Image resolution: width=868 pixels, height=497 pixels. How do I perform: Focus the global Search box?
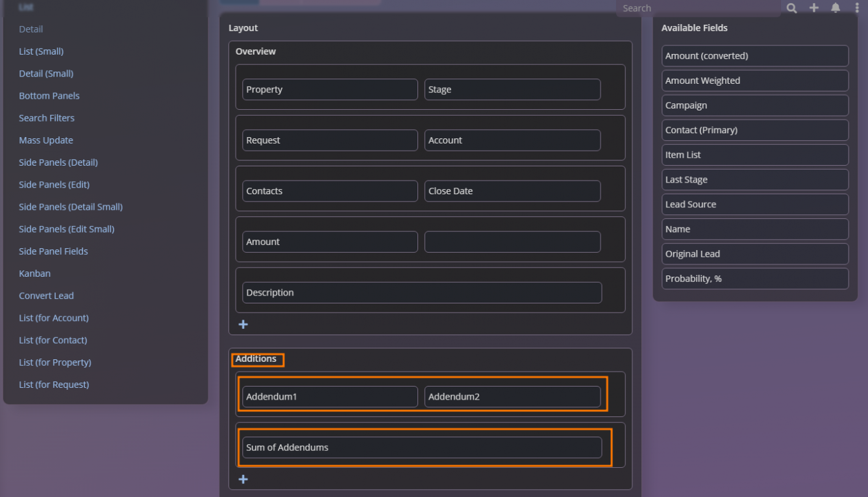(698, 8)
